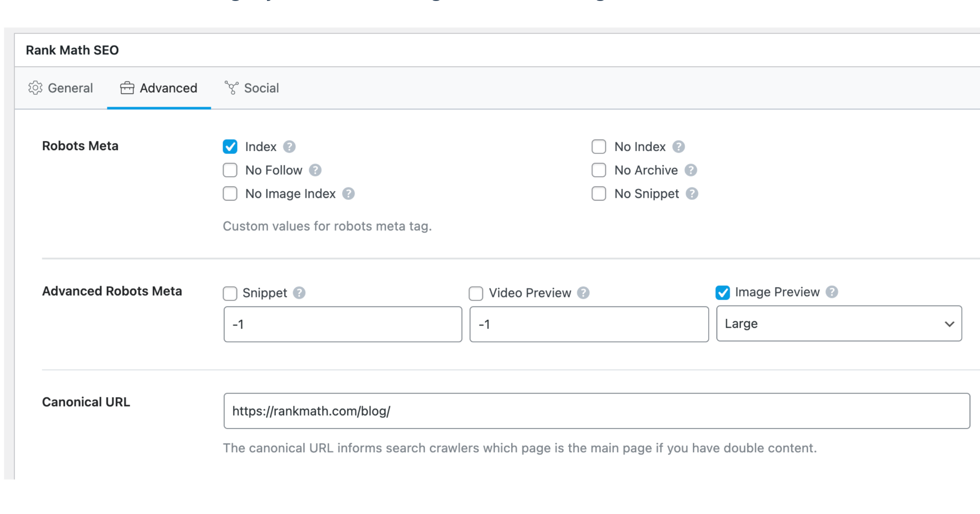This screenshot has height=514, width=980.
Task: Click the help icon beside the Snippet label
Action: (299, 293)
